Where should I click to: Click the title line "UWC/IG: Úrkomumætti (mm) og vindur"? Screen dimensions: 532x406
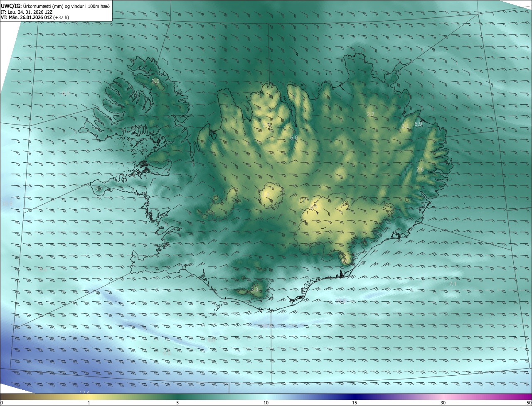(55, 6)
